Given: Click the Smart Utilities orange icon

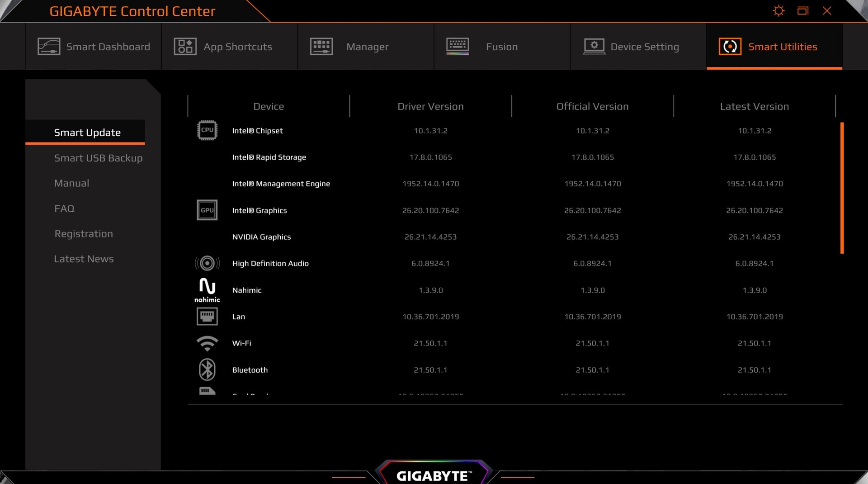Looking at the screenshot, I should 730,47.
